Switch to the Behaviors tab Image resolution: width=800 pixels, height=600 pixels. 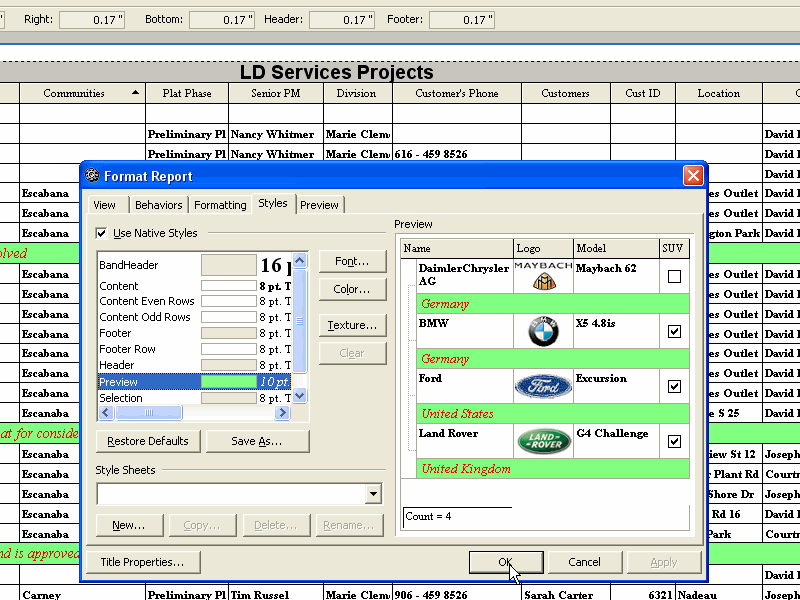pyautogui.click(x=158, y=205)
